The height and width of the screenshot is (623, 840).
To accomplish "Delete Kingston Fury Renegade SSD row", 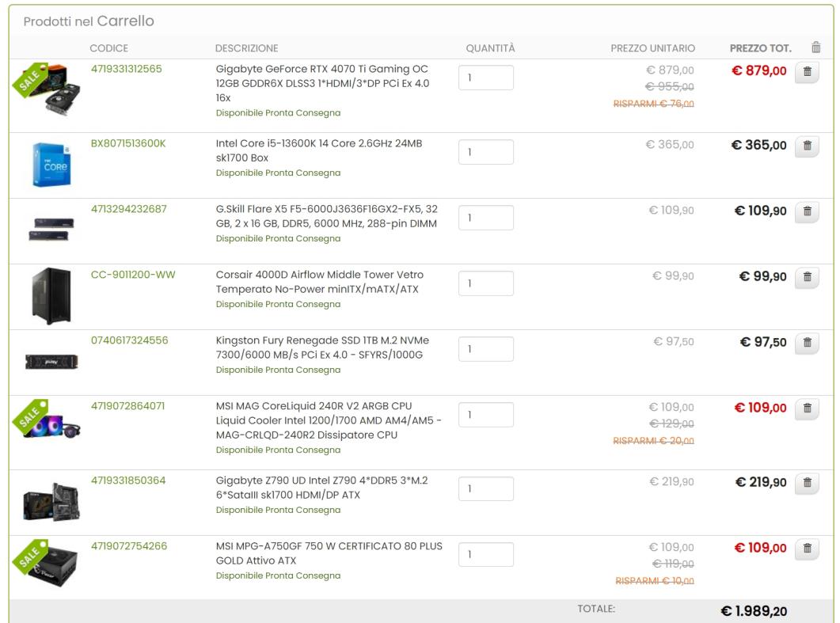I will click(806, 344).
